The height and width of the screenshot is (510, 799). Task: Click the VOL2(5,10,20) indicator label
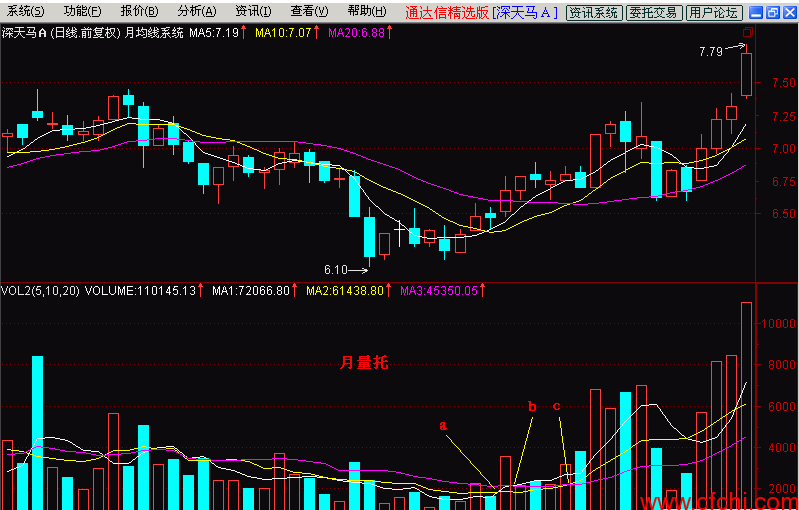40,291
